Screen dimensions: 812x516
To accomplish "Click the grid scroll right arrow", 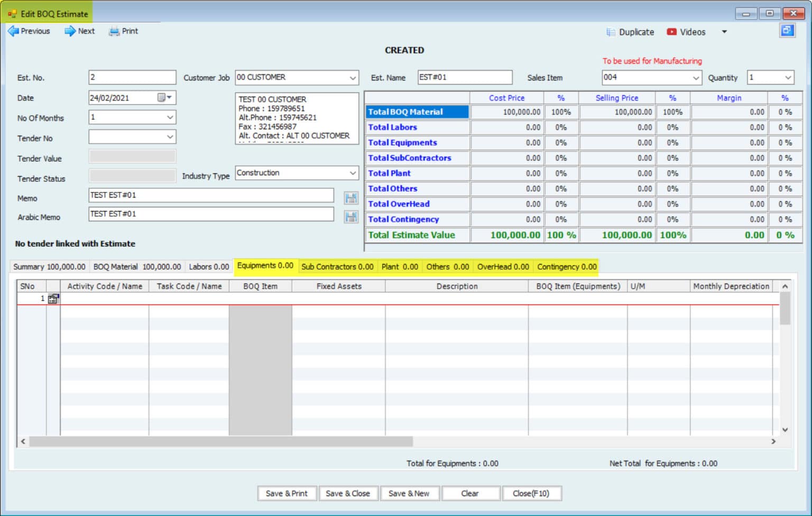I will coord(773,441).
